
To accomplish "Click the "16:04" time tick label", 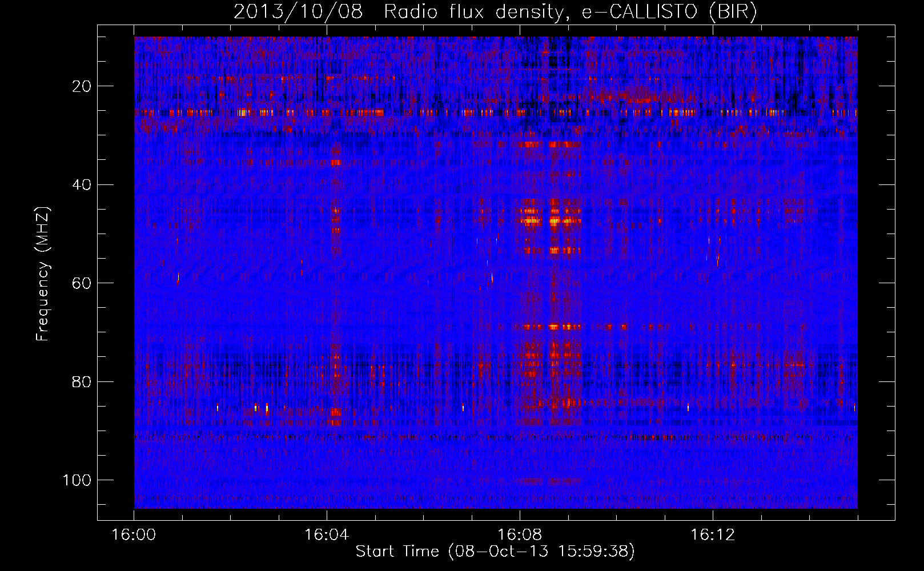I will (327, 535).
